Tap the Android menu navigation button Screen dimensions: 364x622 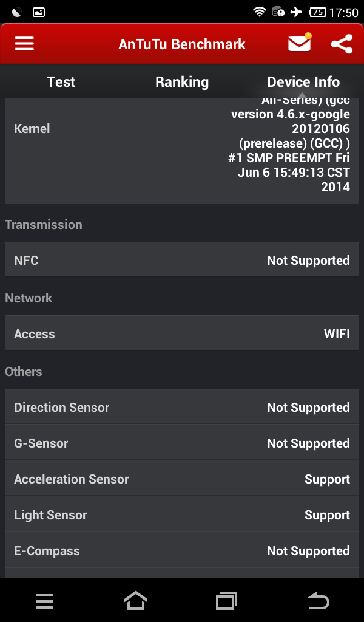44,601
